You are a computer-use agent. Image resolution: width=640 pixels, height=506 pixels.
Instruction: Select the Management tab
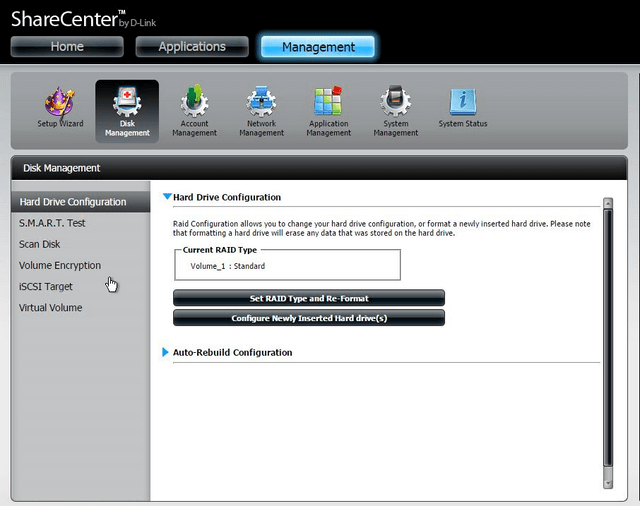(x=318, y=47)
